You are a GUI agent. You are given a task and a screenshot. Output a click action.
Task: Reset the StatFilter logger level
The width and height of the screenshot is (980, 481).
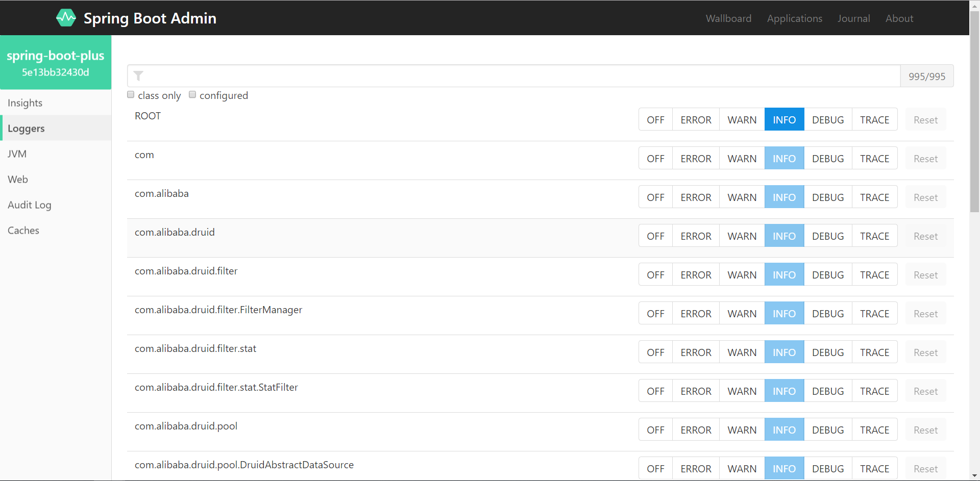pos(925,391)
